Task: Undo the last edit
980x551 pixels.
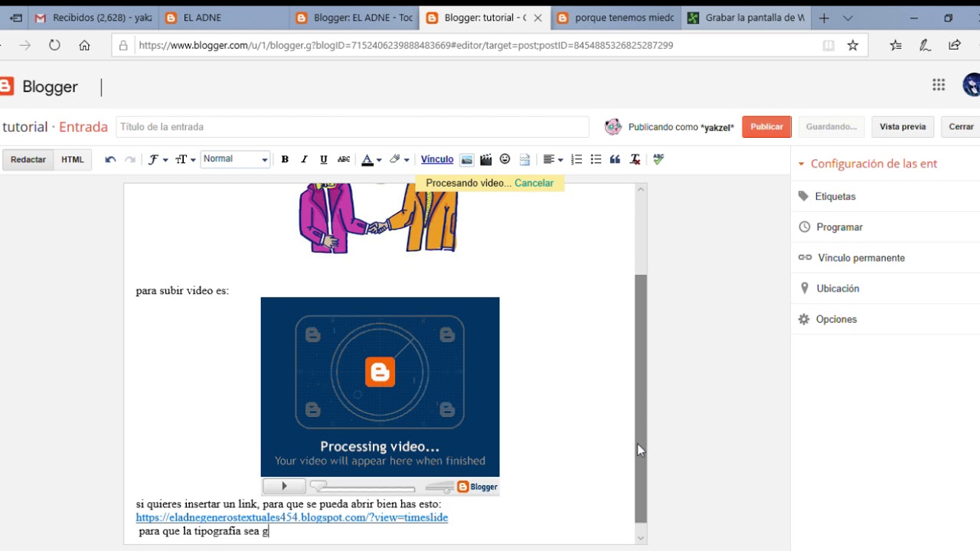Action: [110, 159]
